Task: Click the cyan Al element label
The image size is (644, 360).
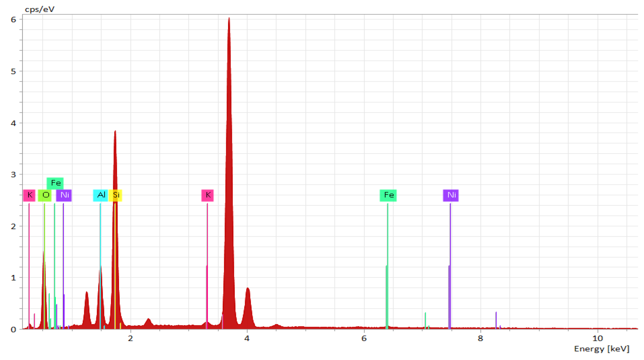Action: [101, 195]
